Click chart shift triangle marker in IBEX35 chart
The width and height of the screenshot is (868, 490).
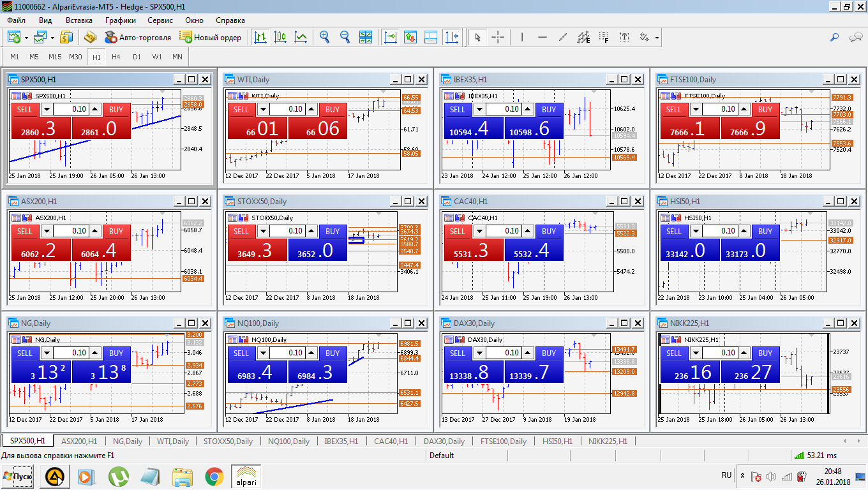coord(594,92)
